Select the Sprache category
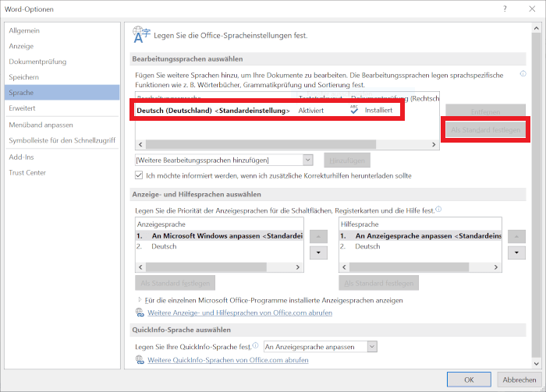This screenshot has height=392, width=546. (62, 93)
